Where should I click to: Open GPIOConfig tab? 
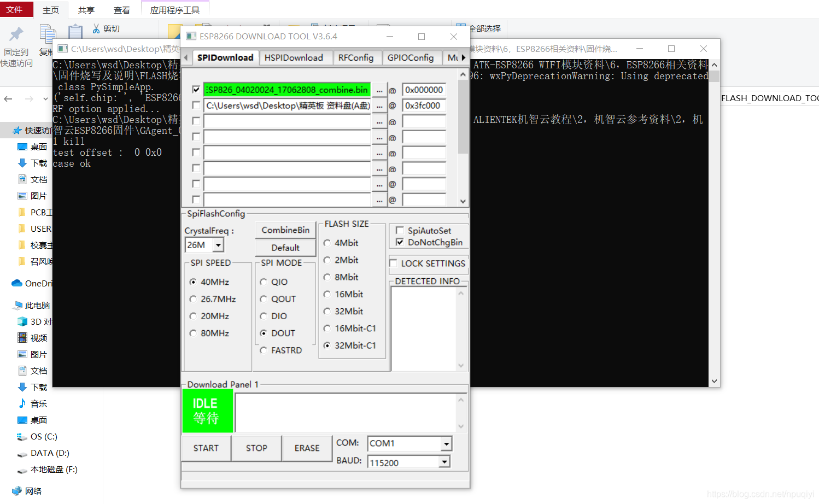pyautogui.click(x=411, y=57)
